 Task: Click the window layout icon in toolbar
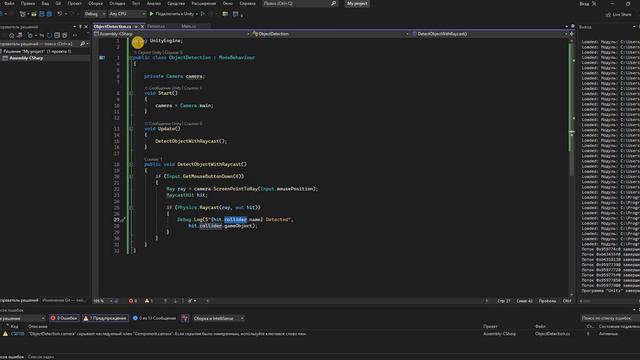pos(236,14)
